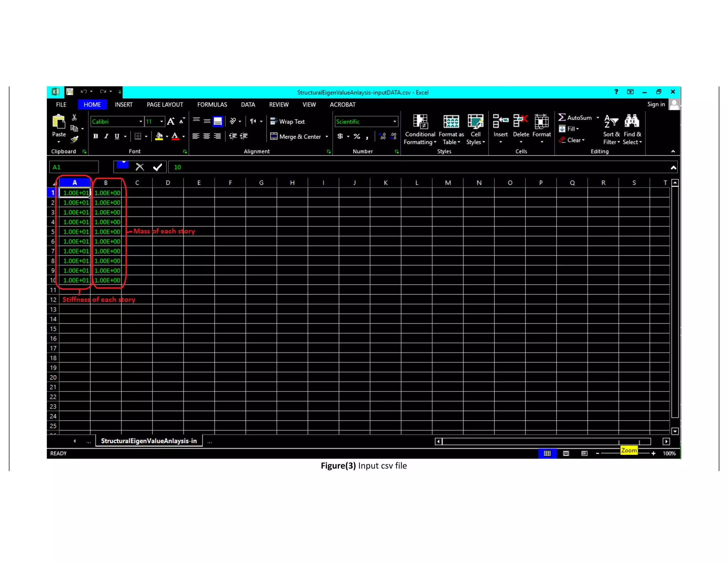The width and height of the screenshot is (728, 562).
Task: Open the FILE tab
Action: point(61,104)
